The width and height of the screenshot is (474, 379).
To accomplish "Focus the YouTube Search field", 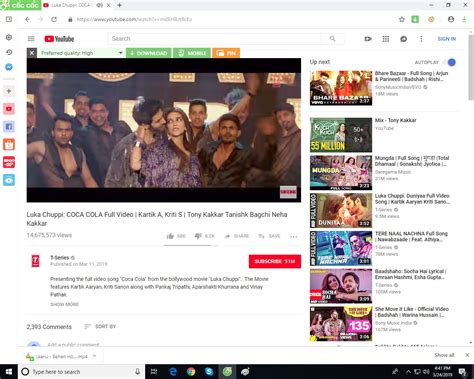I will pyautogui.click(x=214, y=39).
